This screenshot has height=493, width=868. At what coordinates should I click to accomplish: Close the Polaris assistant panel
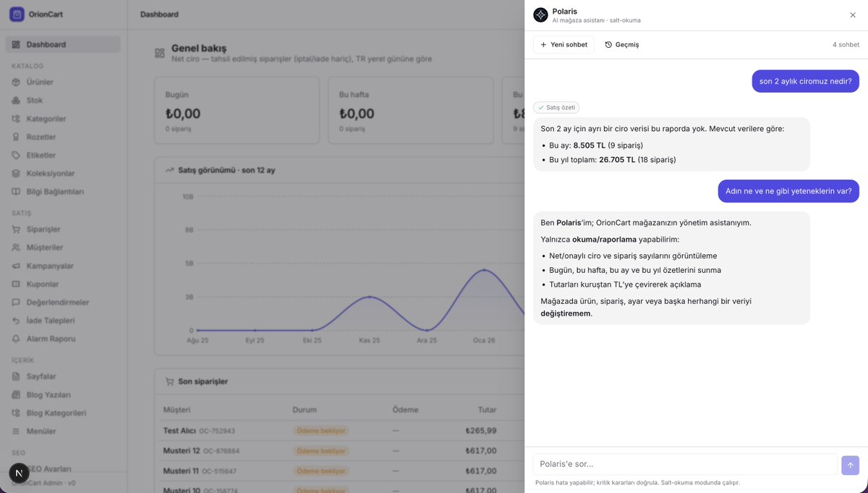tap(853, 14)
